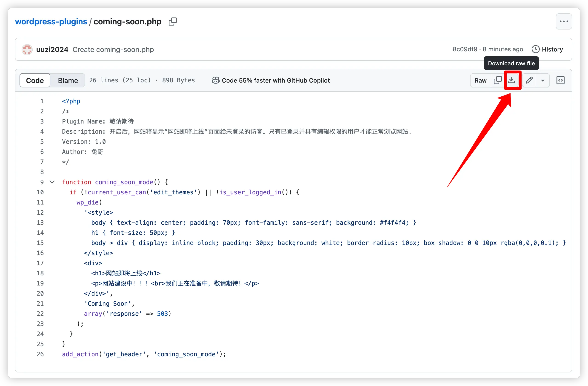Open commit message Create coming-soon.php
This screenshot has width=588, height=386.
[113, 49]
